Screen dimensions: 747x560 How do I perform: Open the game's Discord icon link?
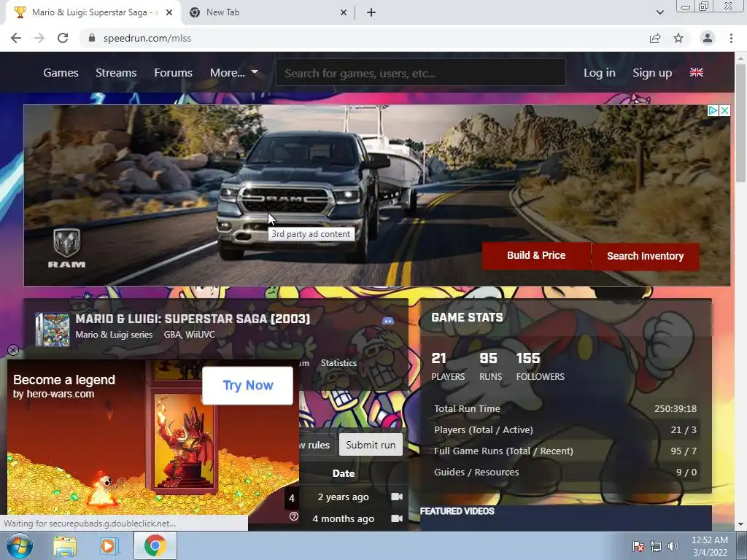click(388, 321)
